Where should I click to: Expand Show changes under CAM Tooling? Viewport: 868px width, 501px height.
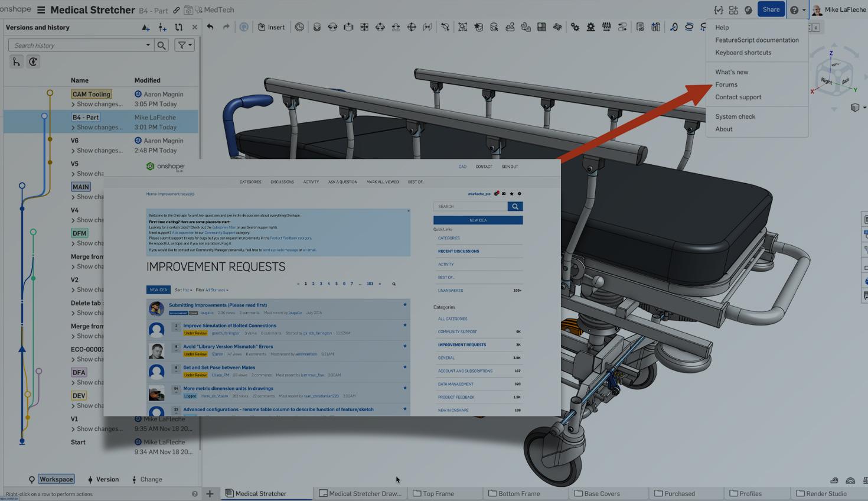pos(97,104)
